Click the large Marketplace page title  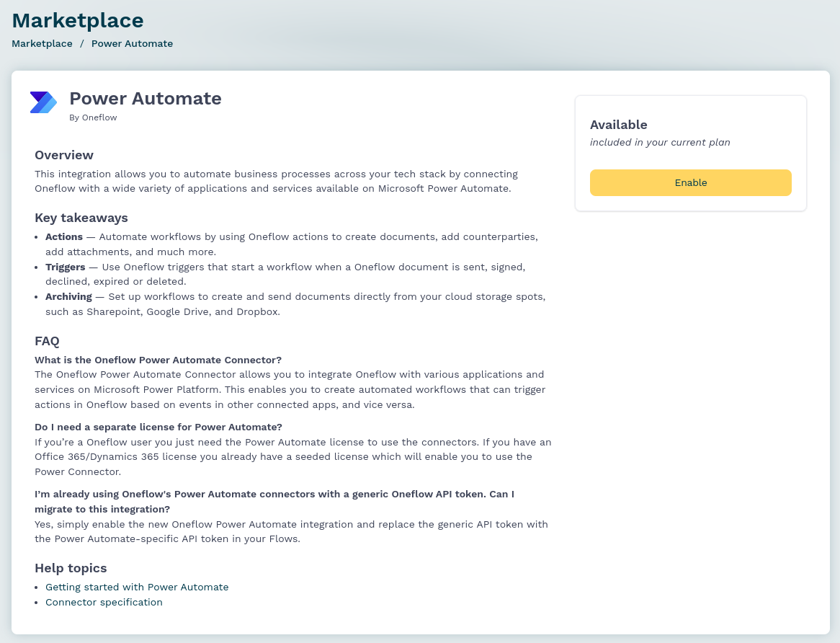[x=78, y=20]
